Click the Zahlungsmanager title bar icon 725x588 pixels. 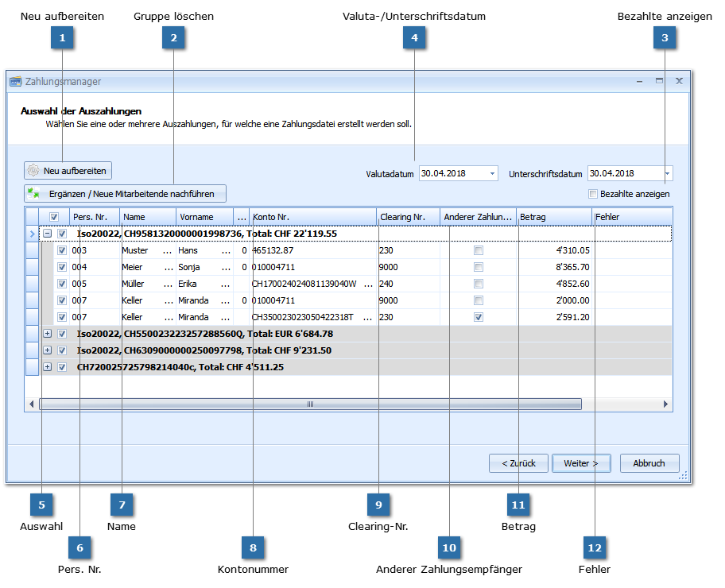(16, 81)
